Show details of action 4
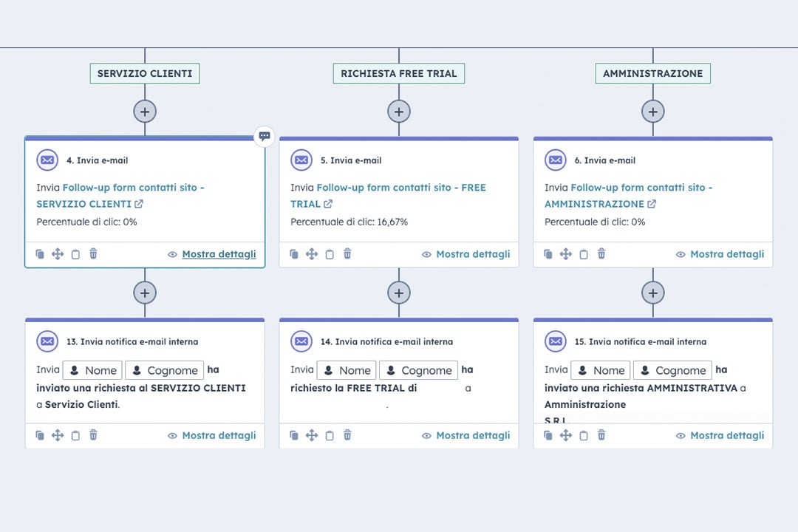The image size is (798, 532). coord(212,254)
